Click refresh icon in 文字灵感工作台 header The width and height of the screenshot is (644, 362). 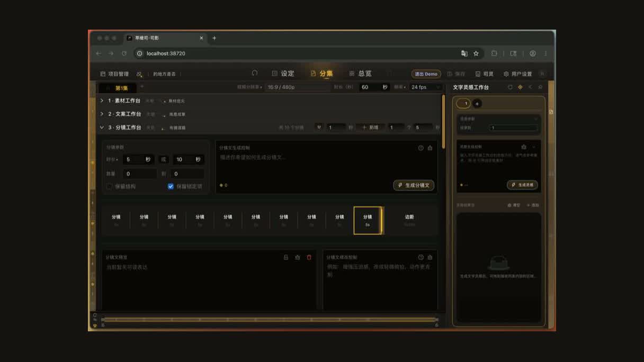[510, 87]
